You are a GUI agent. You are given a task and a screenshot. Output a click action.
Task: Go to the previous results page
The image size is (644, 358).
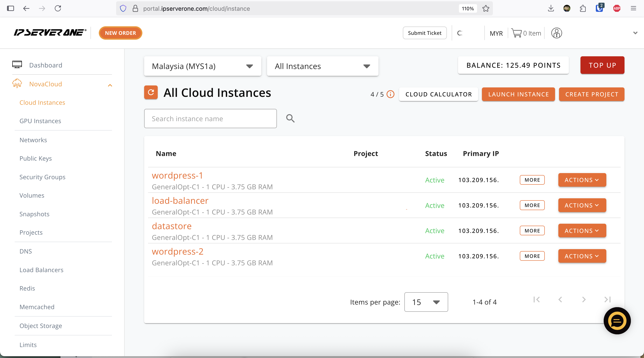(560, 299)
